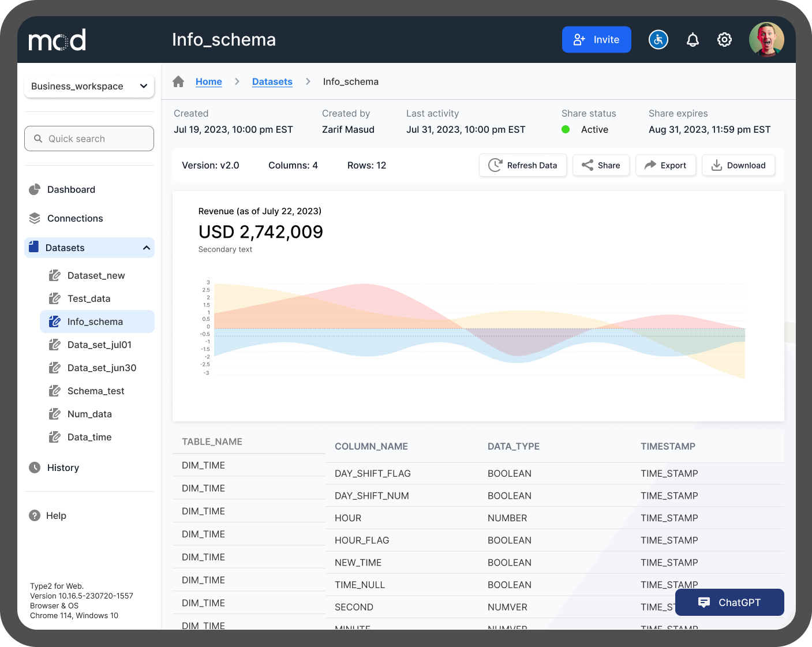
Task: Click the Datasets book icon
Action: coord(33,247)
